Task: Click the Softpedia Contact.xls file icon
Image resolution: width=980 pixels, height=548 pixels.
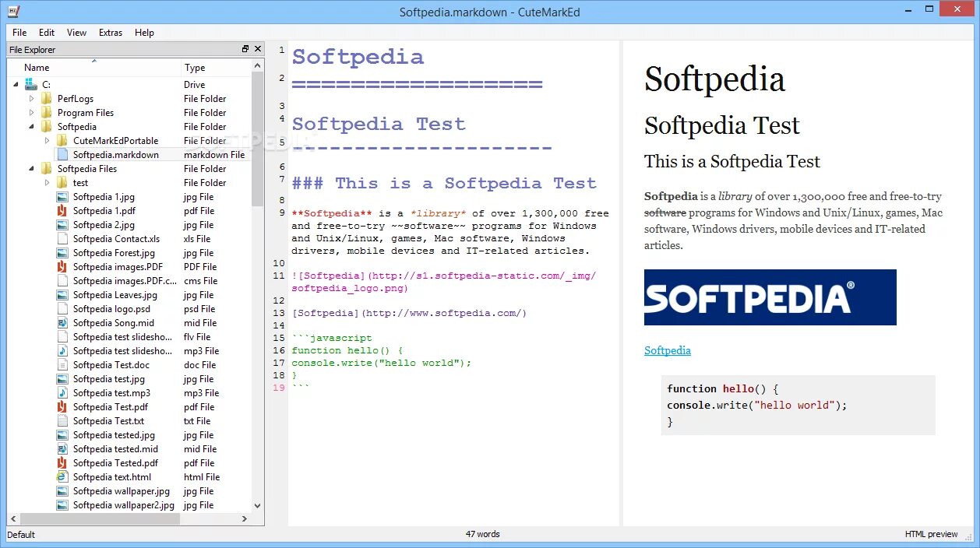Action: pos(62,239)
